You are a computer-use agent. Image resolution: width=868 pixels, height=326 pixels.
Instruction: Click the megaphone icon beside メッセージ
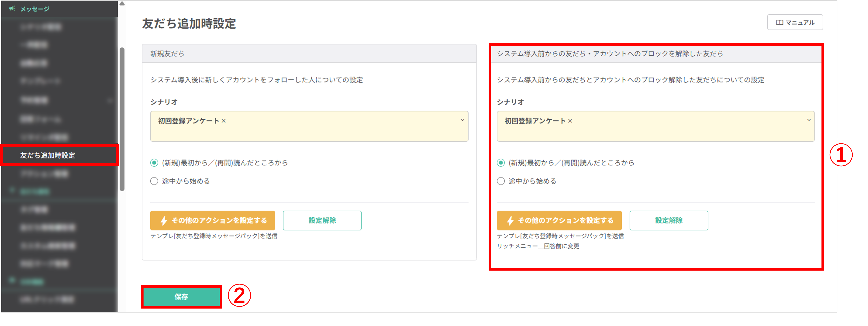click(12, 8)
